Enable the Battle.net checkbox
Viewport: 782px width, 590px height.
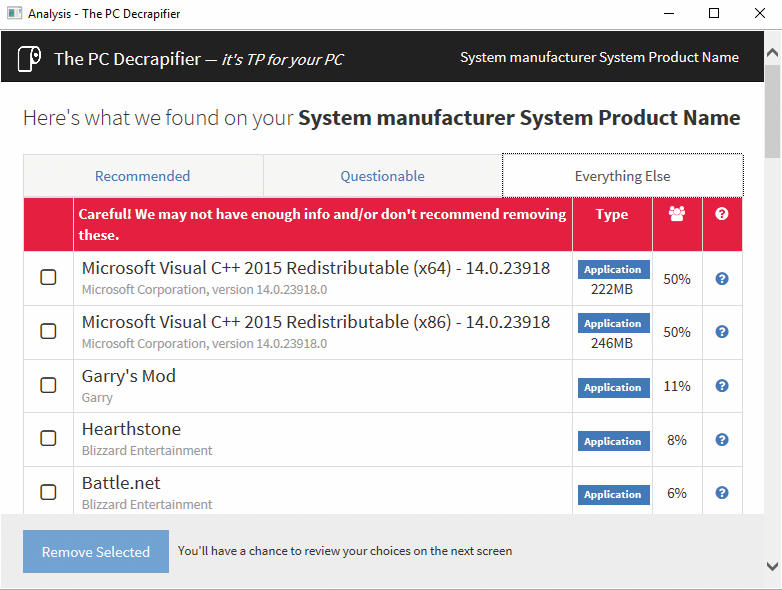pos(48,492)
